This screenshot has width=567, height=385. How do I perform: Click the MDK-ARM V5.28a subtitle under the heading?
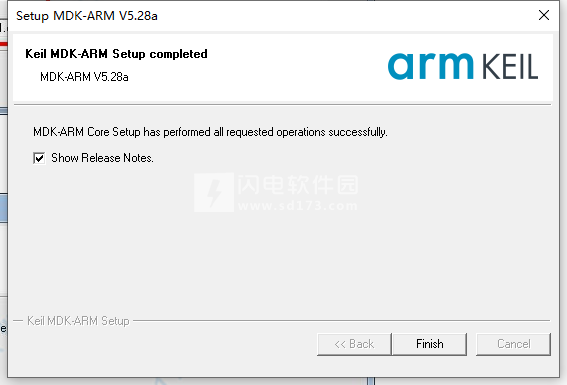84,77
